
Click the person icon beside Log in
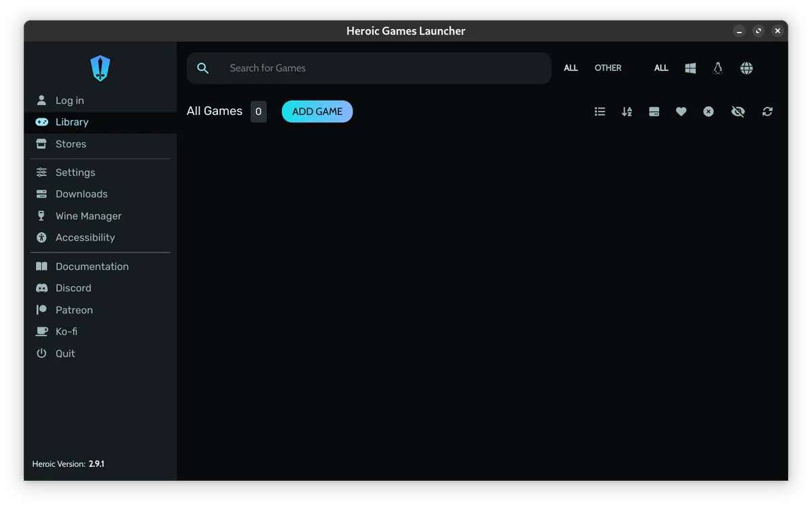click(42, 100)
